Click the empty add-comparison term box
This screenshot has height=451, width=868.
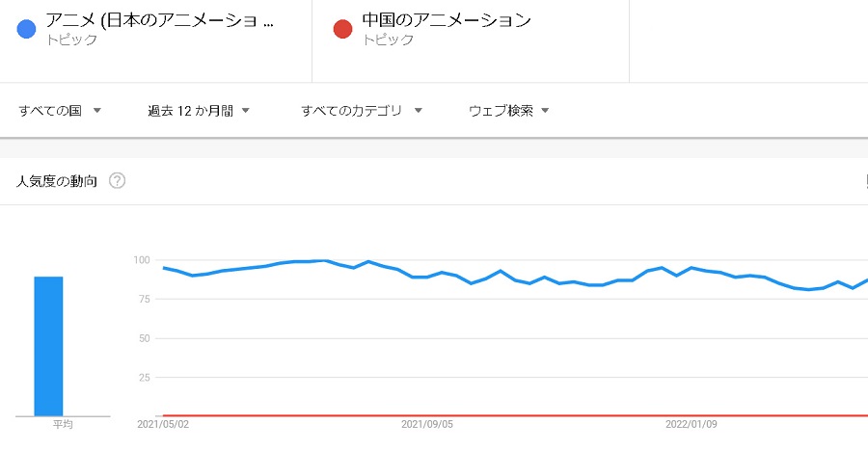point(748,40)
